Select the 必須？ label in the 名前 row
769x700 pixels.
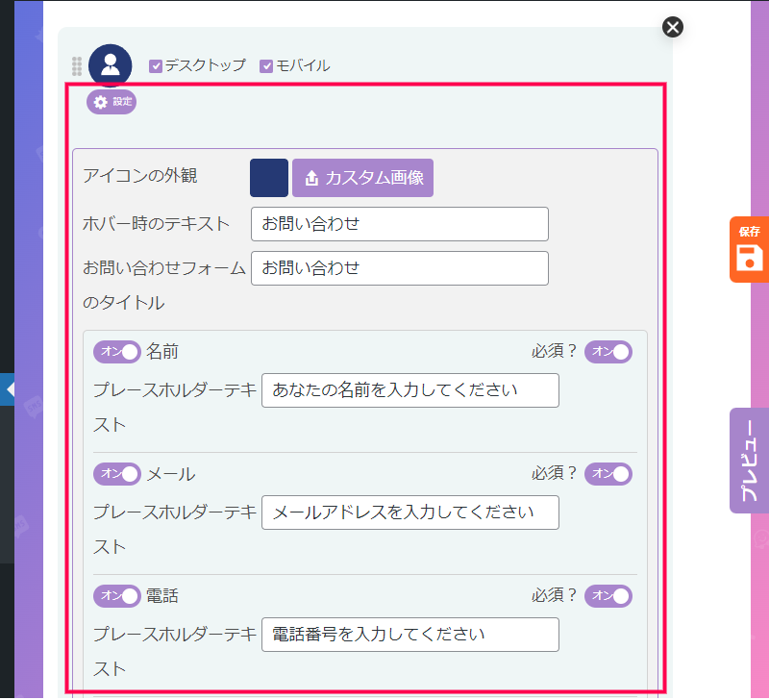point(555,351)
